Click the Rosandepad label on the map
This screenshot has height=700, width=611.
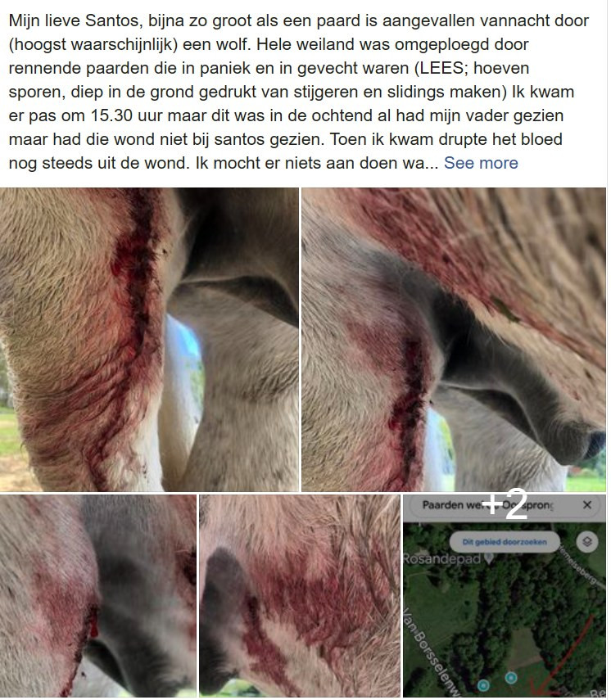(442, 558)
